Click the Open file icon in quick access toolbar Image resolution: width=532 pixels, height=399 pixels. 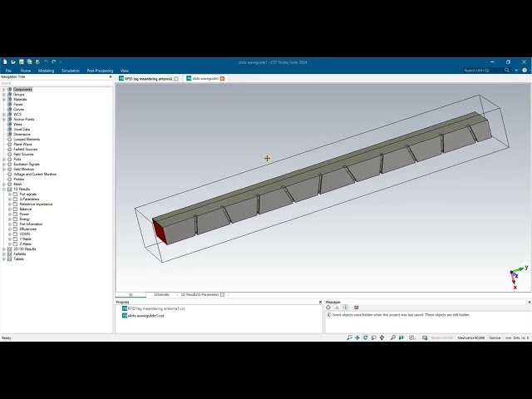coord(13,62)
